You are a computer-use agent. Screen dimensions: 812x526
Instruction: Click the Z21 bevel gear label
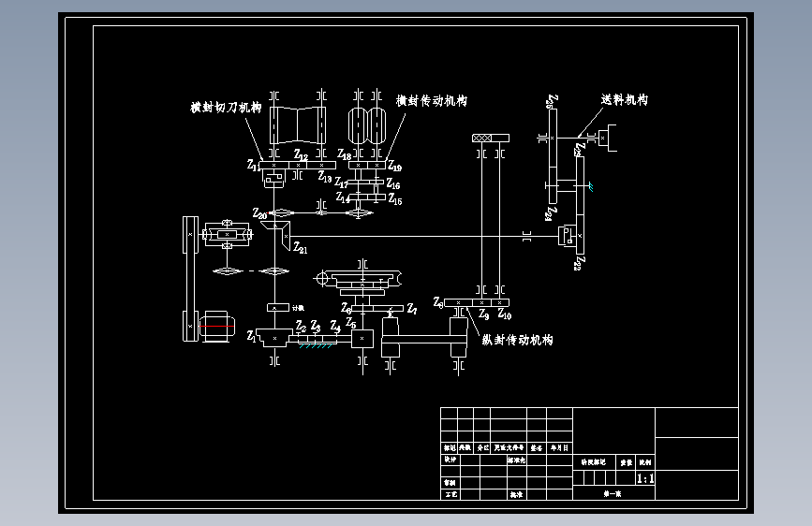(x=301, y=247)
